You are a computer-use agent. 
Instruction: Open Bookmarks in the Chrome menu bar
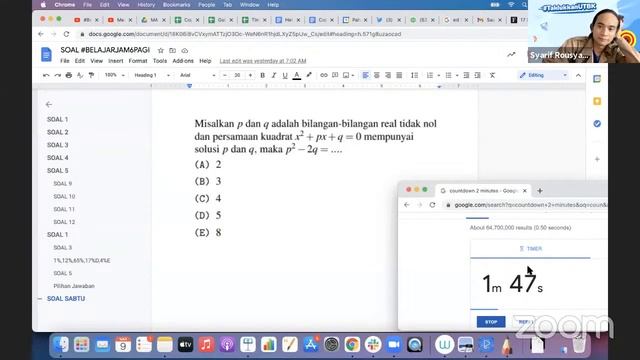click(x=177, y=5)
